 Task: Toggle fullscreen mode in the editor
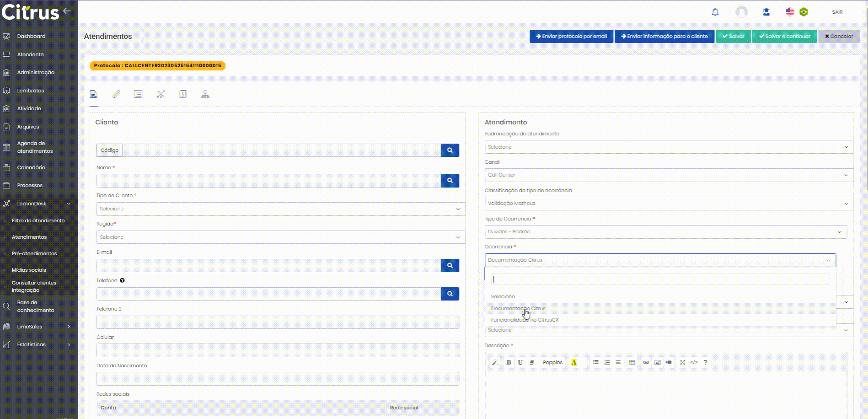(x=682, y=362)
